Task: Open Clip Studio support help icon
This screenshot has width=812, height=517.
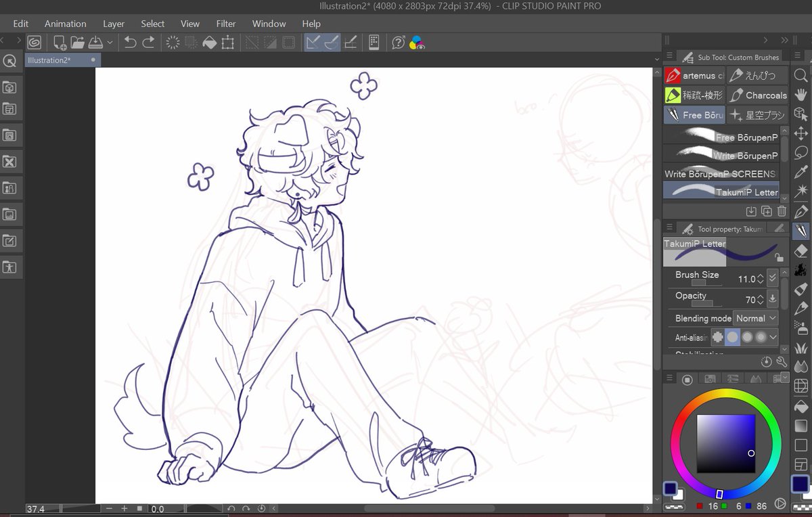Action: point(399,43)
